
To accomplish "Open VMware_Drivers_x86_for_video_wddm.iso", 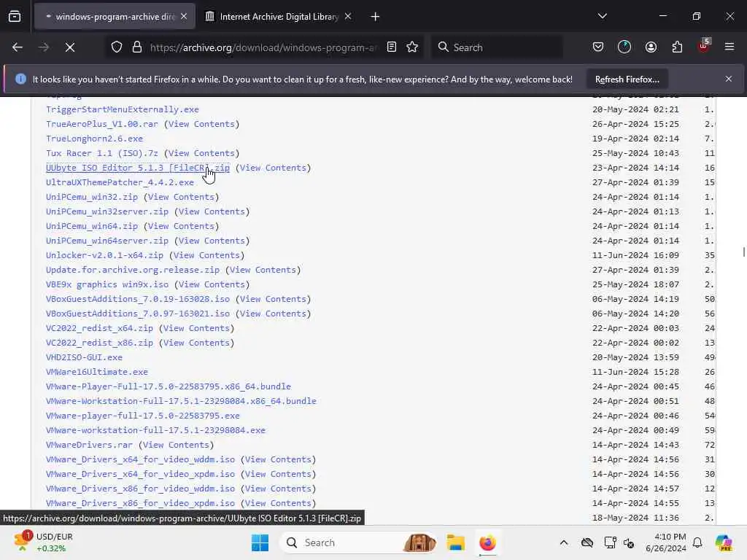I will (x=141, y=489).
